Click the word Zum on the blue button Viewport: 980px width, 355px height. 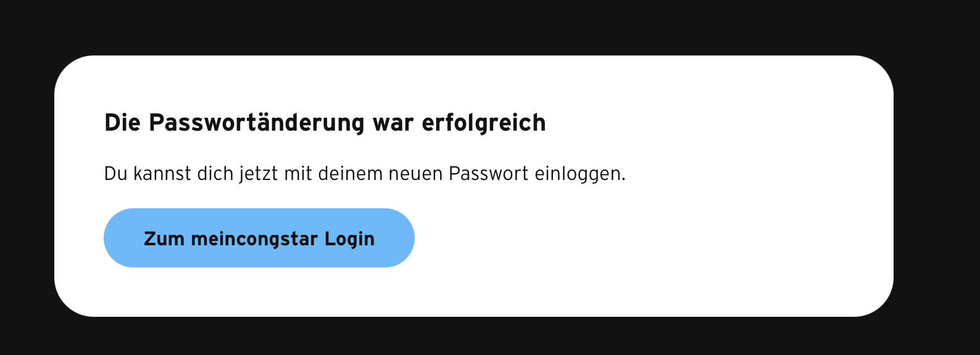click(164, 239)
